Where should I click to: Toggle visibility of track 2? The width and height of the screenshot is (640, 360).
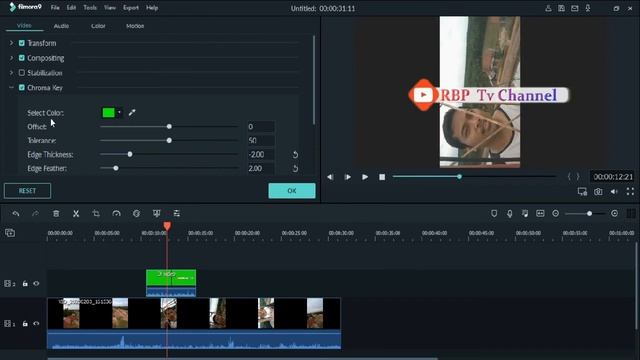point(36,283)
